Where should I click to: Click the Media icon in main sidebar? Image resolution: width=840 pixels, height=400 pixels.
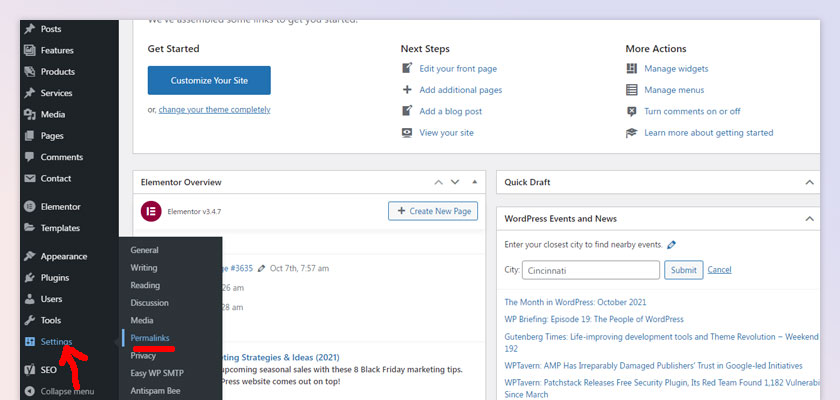click(x=30, y=115)
